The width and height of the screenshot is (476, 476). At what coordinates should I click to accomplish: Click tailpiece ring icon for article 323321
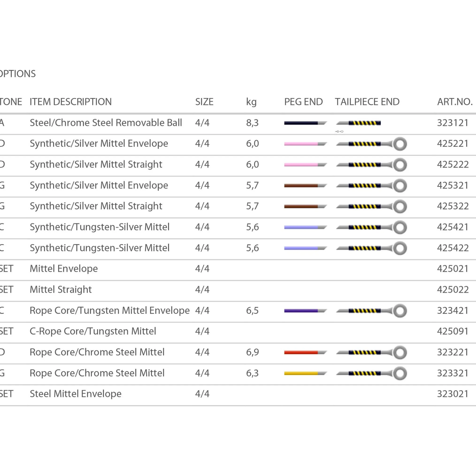[x=400, y=373]
